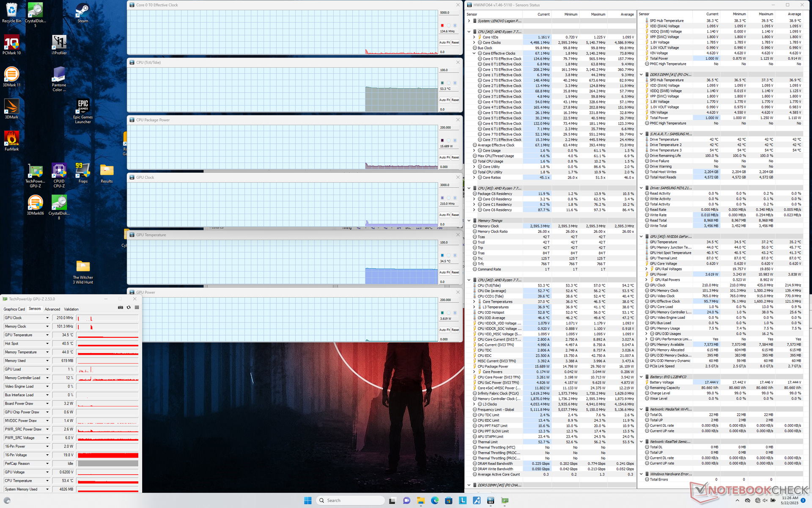This screenshot has height=508, width=812.
Task: Open the CrystalDiskMark 8 desktop icon
Action: pyautogui.click(x=59, y=207)
